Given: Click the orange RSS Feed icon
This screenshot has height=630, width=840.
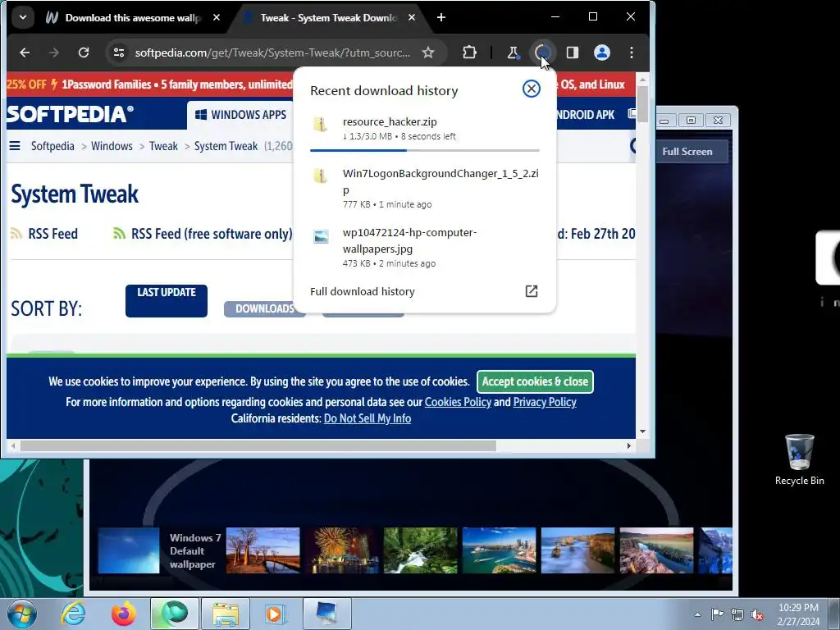Looking at the screenshot, I should click(x=16, y=233).
